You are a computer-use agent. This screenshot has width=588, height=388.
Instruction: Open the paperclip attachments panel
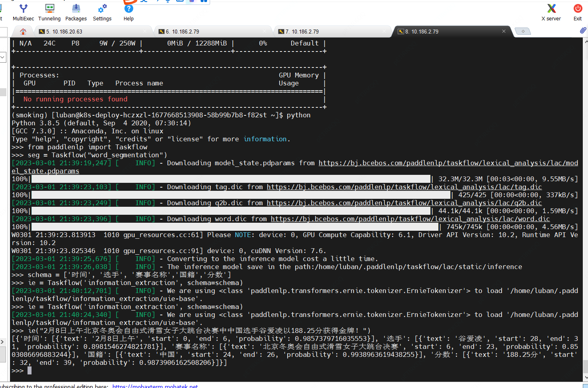point(584,31)
